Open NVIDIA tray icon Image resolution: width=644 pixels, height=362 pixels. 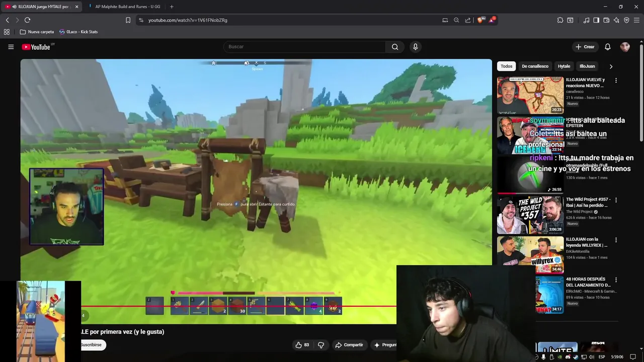pos(560,357)
